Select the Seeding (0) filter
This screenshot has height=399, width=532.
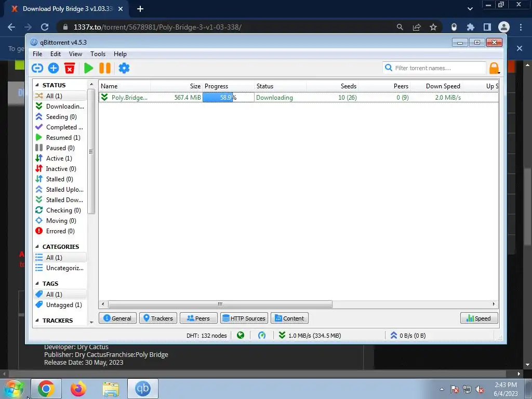coord(60,117)
